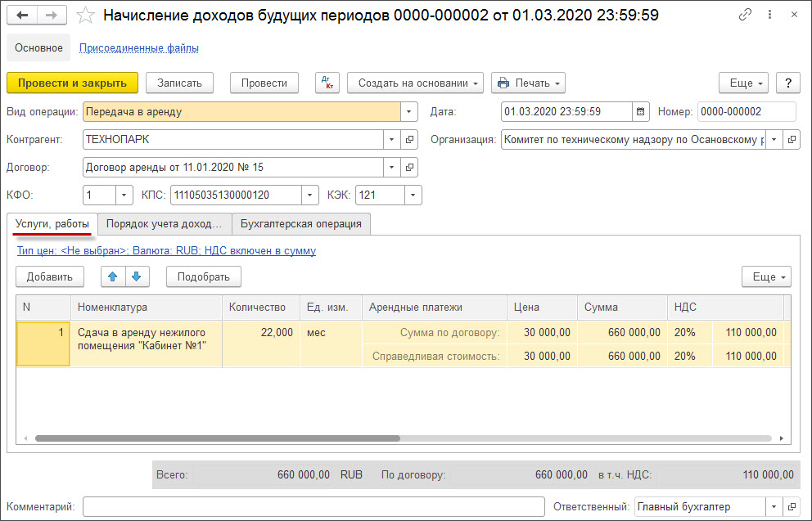This screenshot has width=812, height=521.
Task: Open the top toolbar Еще menu
Action: click(x=743, y=83)
